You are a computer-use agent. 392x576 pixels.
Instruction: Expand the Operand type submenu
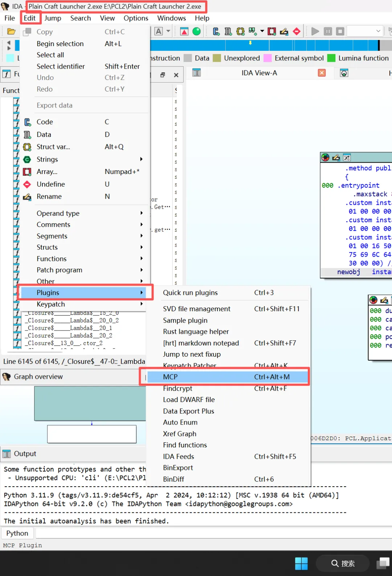click(x=85, y=213)
